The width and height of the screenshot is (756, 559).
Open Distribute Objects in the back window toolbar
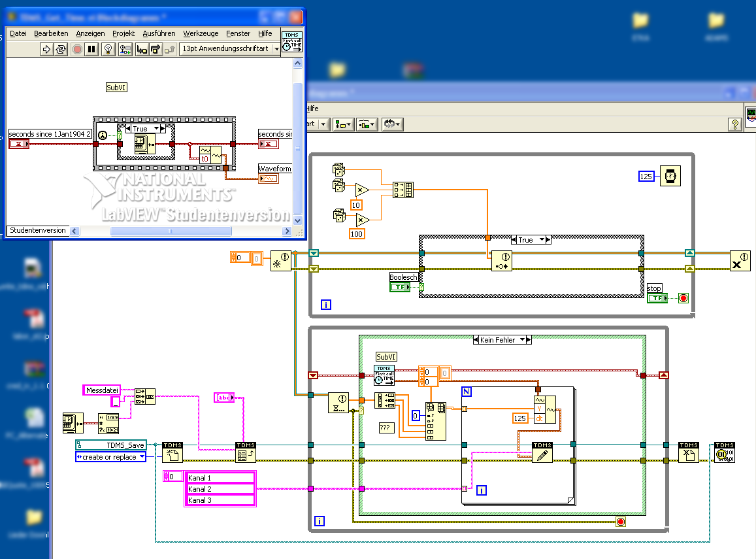pos(367,124)
